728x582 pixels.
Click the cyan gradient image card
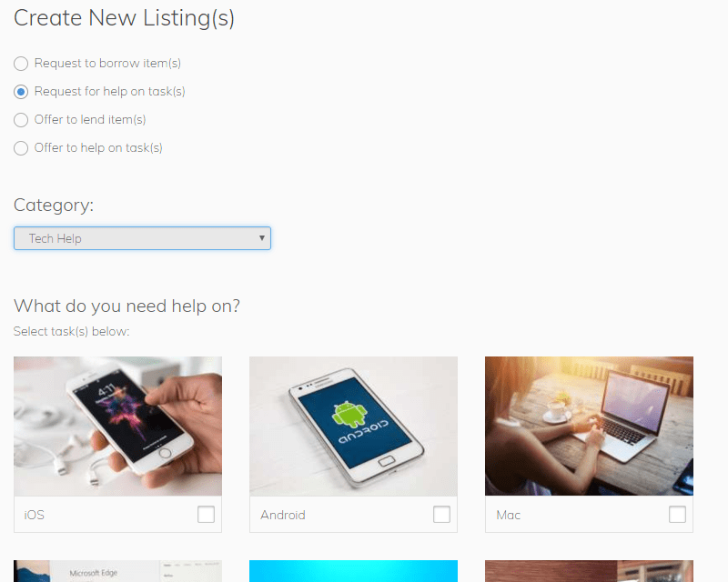[353, 571]
